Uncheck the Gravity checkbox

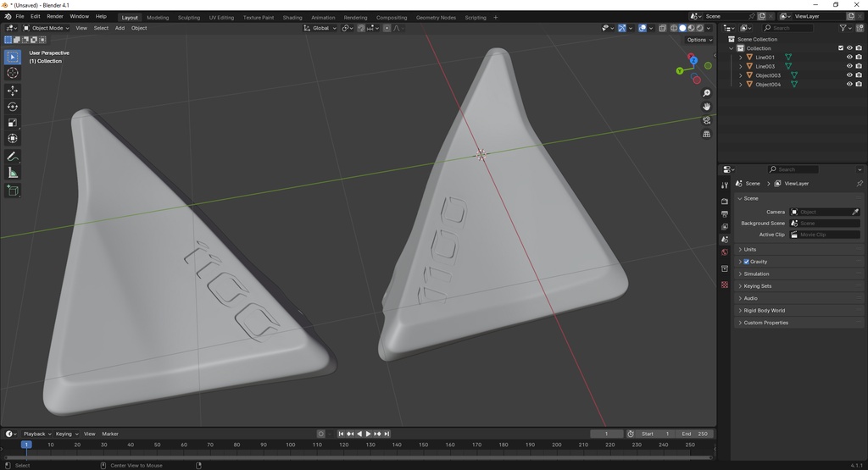click(746, 262)
